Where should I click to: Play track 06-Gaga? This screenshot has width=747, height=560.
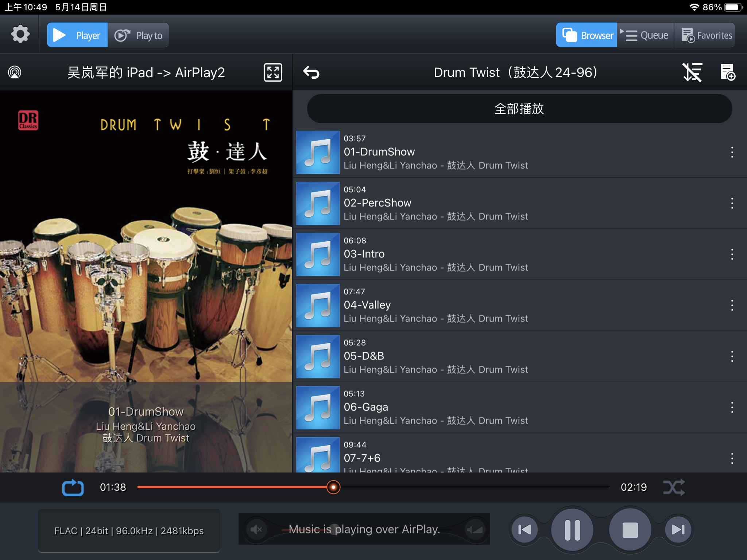coord(519,408)
